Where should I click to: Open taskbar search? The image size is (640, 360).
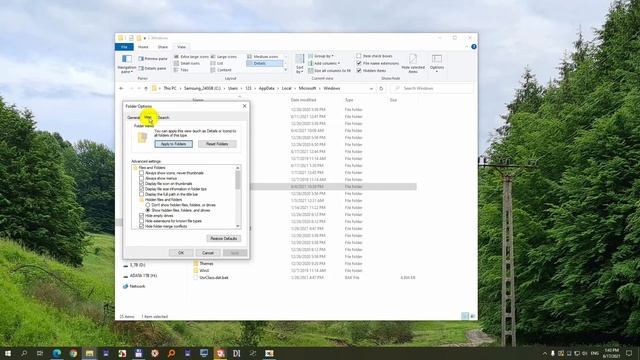tap(24, 353)
